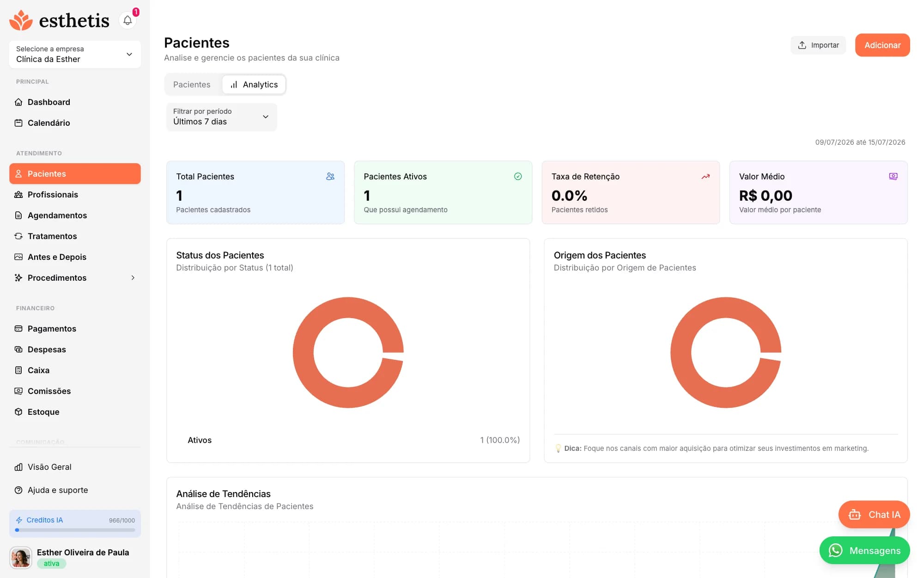Open the Filtrar por período dropdown

click(222, 117)
